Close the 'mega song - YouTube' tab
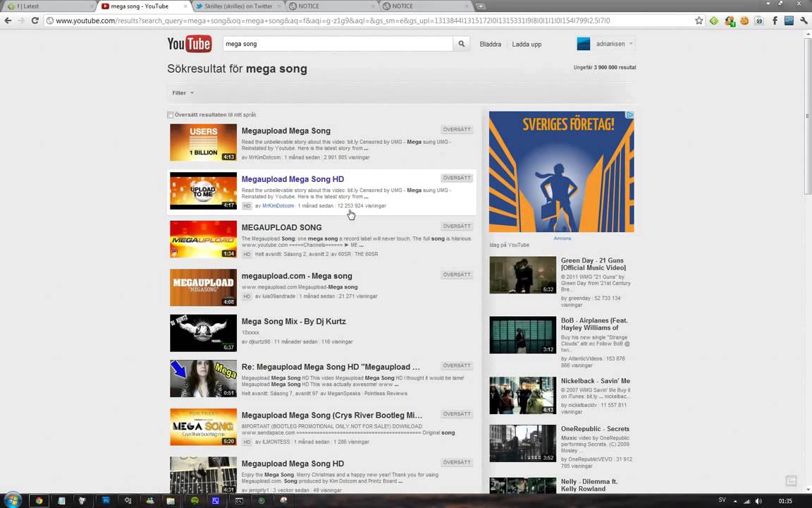 (x=185, y=6)
